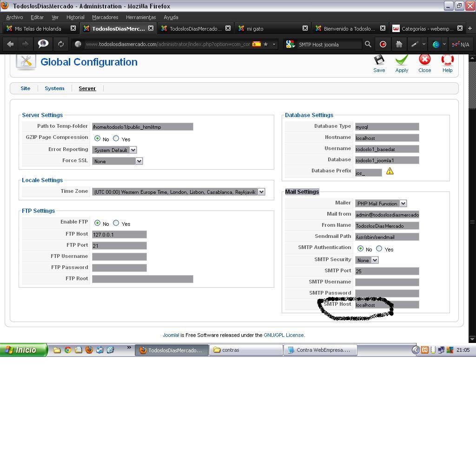Screen dimensions: 476x474
Task: Click the red Close icon in Joomla toolbar
Action: point(424,60)
